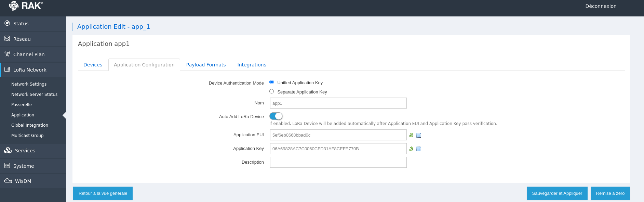
Task: Click Retour à la vue générale button
Action: 103,193
